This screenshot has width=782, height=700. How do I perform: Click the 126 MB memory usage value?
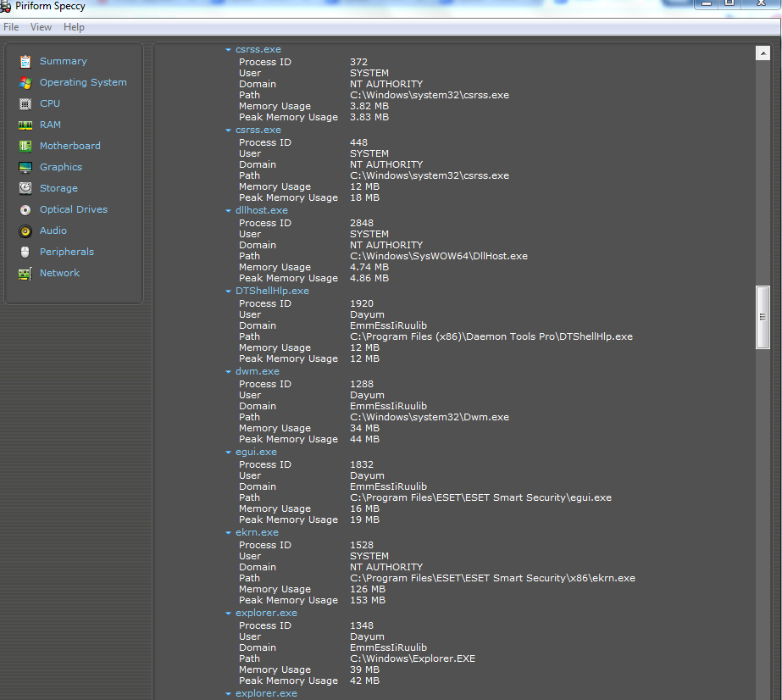pyautogui.click(x=368, y=589)
